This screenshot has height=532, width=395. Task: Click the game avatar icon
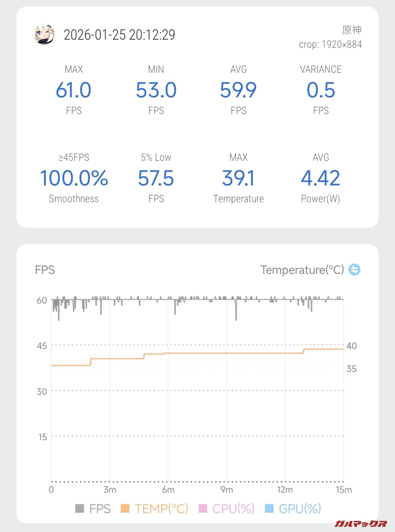44,34
